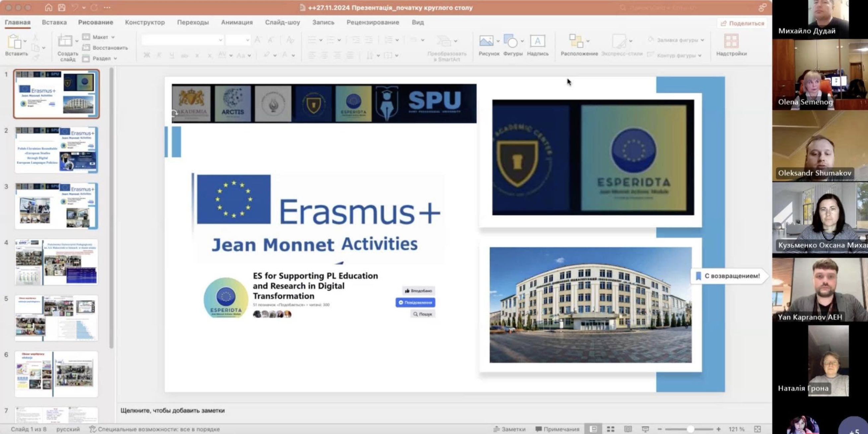The width and height of the screenshot is (868, 434).
Task: Click the accessibility checker status icon
Action: [93, 429]
